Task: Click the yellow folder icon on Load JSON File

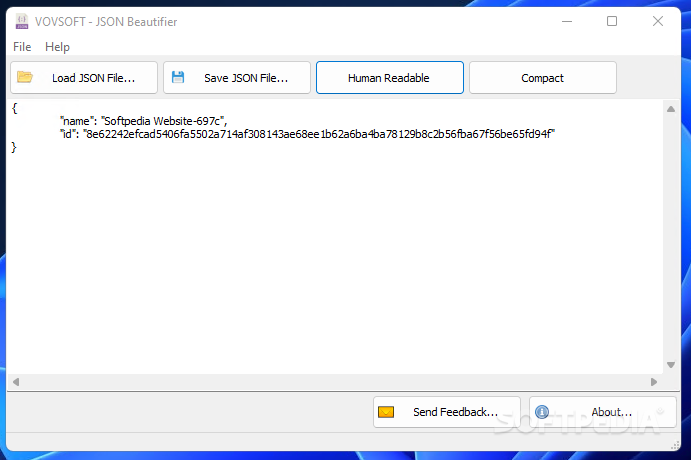Action: click(25, 77)
